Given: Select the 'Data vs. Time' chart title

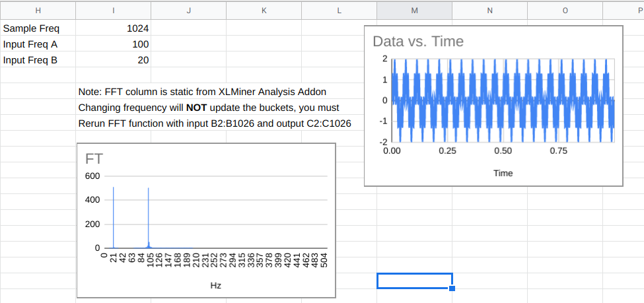Looking at the screenshot, I should coord(418,42).
